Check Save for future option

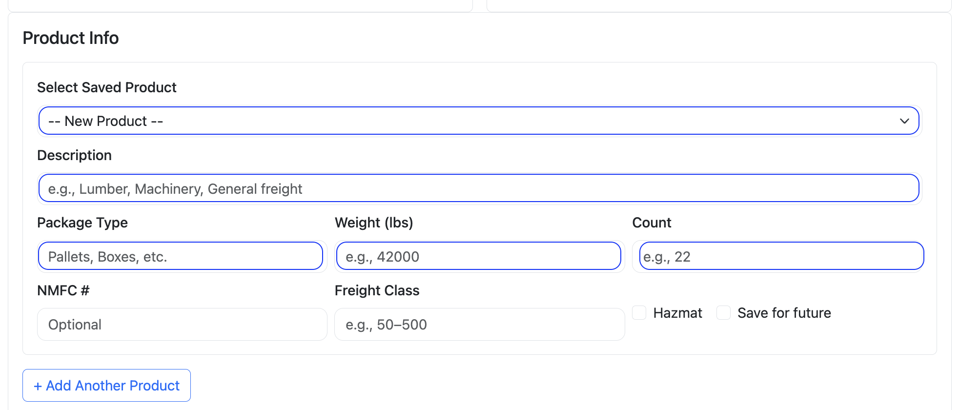[723, 313]
